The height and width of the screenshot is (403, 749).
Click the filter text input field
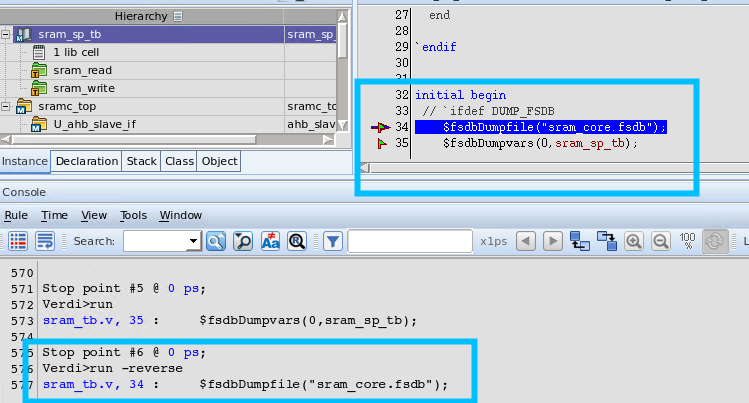point(410,241)
